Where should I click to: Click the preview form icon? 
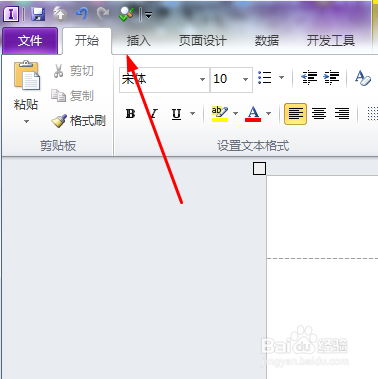(x=126, y=14)
